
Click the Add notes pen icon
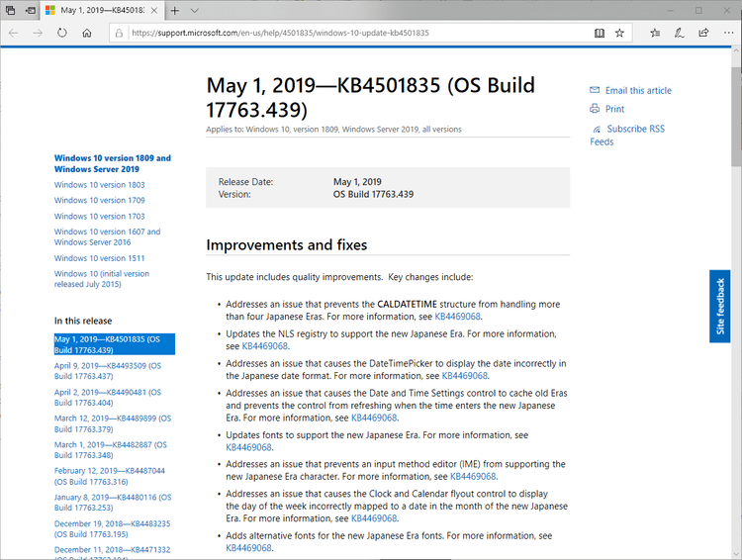679,33
